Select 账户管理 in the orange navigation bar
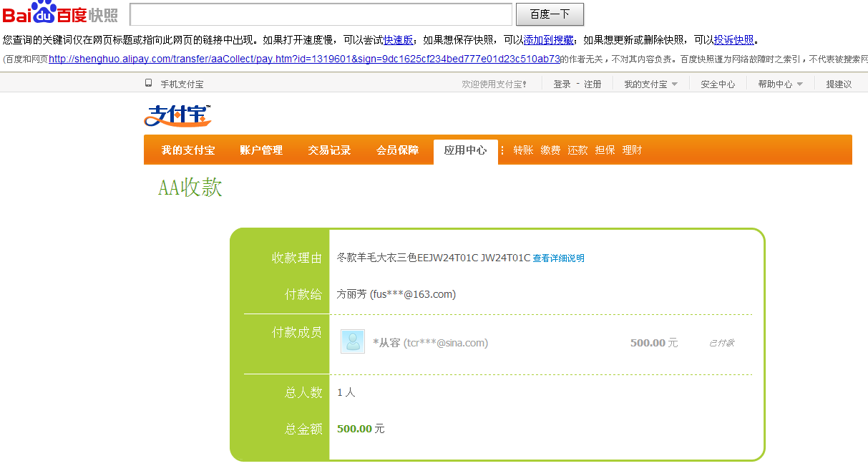Screen dimensions: 868x471 [261, 150]
